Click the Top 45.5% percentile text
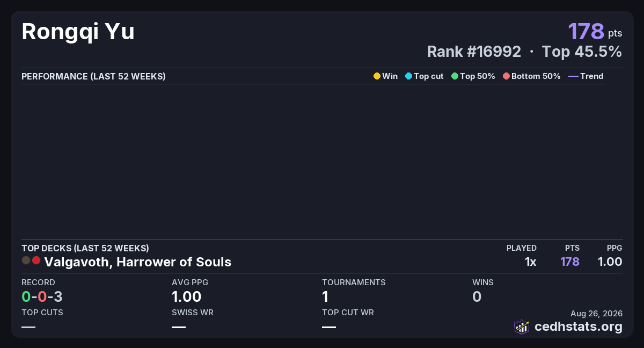Viewport: 644px width, 348px height. tap(582, 52)
